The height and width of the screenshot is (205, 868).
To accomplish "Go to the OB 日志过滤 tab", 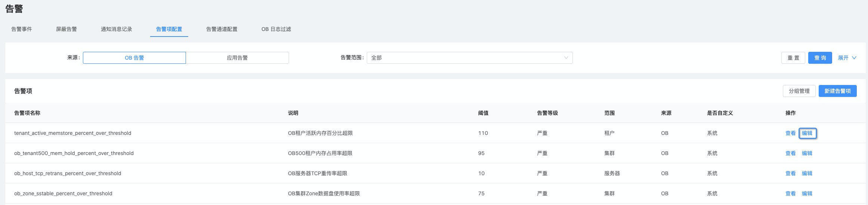I will [276, 29].
